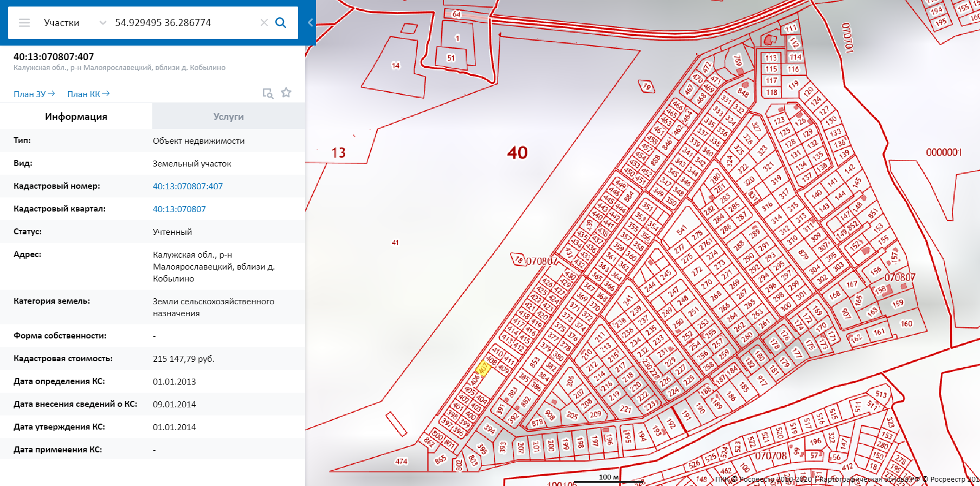The height and width of the screenshot is (486, 980).
Task: Open the hamburger menu in search bar
Action: click(x=24, y=23)
